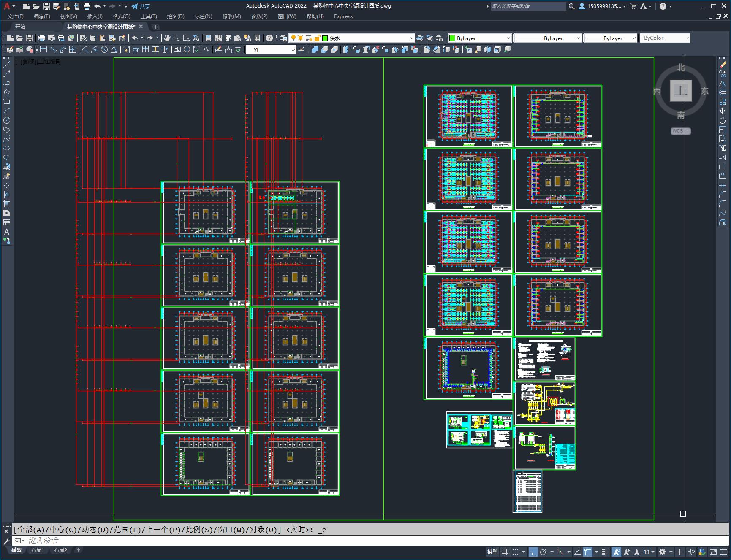Screen dimensions: 731x560
Task: Click the 共享 share button
Action: coord(141,6)
